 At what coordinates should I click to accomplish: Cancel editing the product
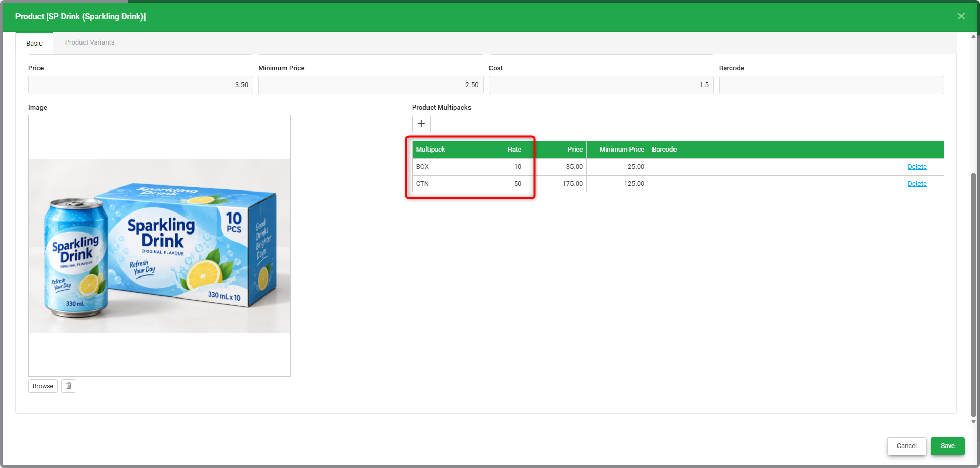pos(907,446)
